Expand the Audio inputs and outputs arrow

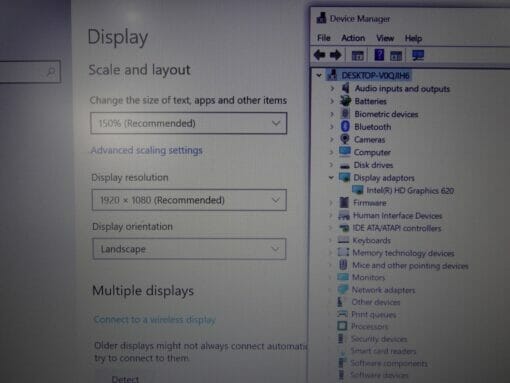point(332,88)
